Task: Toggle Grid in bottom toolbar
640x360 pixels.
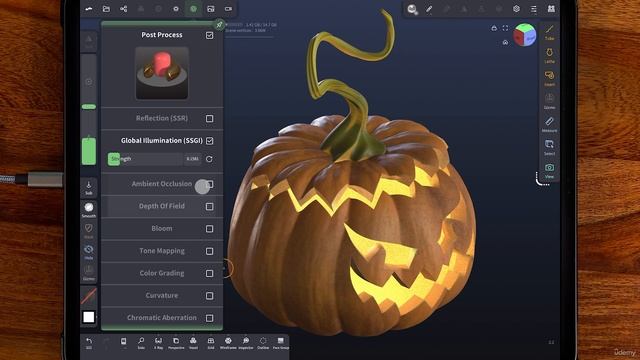Action: point(211,343)
